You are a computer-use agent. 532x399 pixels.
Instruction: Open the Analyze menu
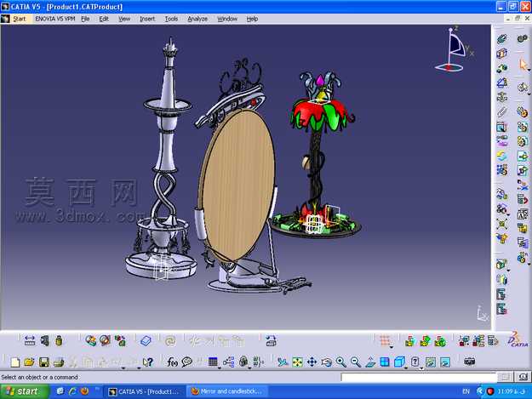point(197,19)
